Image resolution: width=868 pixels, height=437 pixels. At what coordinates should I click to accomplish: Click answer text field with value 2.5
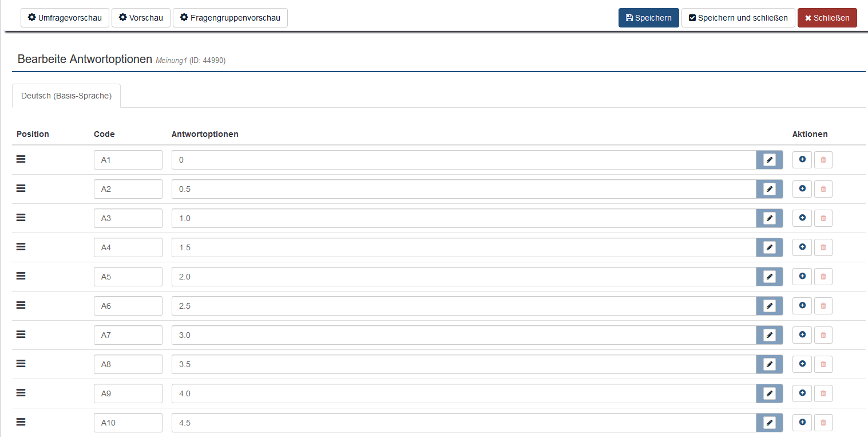[463, 306]
